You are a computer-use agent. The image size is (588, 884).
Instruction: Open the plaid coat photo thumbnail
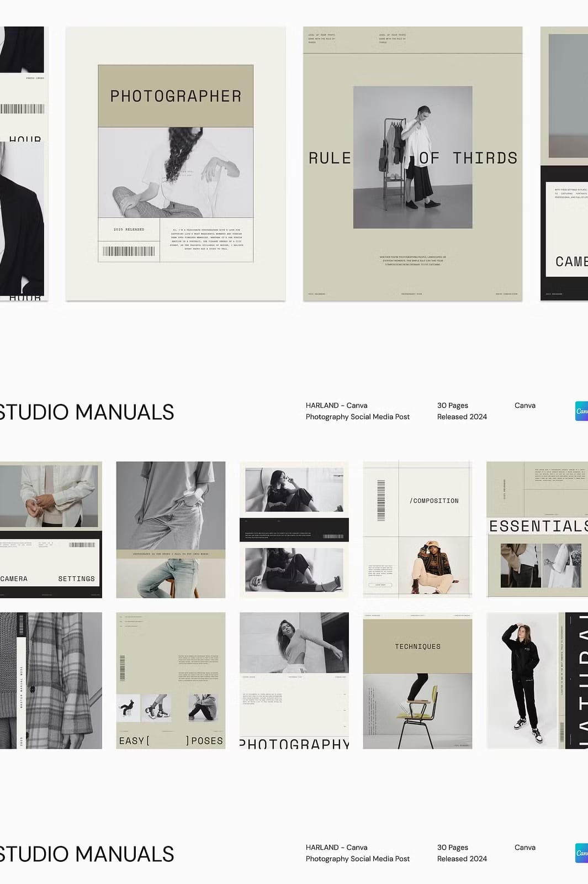tap(51, 681)
